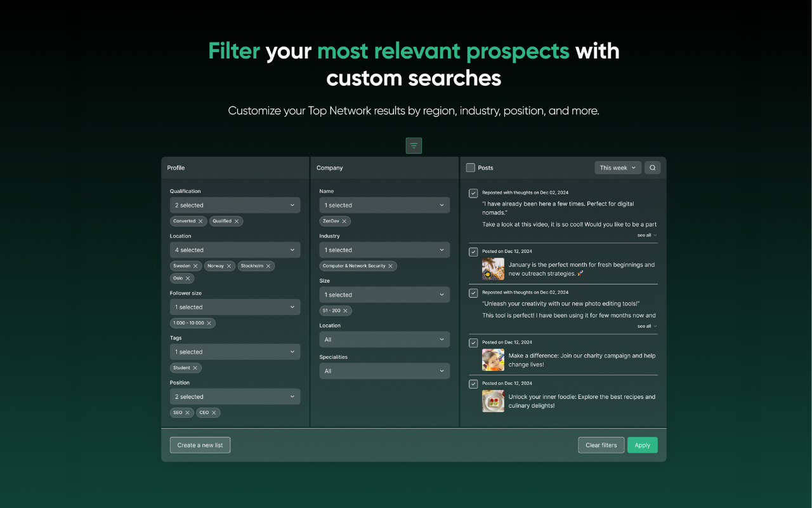Viewport: 812px width, 508px height.
Task: Click the charity campaign post thumbnail
Action: point(493,359)
